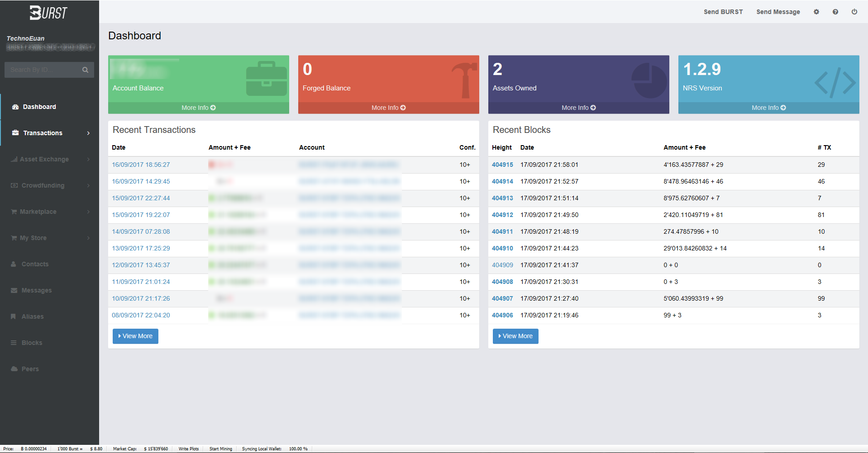Open transaction dated 15/09/2017 22:27:44
Viewport: 868px width, 453px height.
[x=141, y=198]
